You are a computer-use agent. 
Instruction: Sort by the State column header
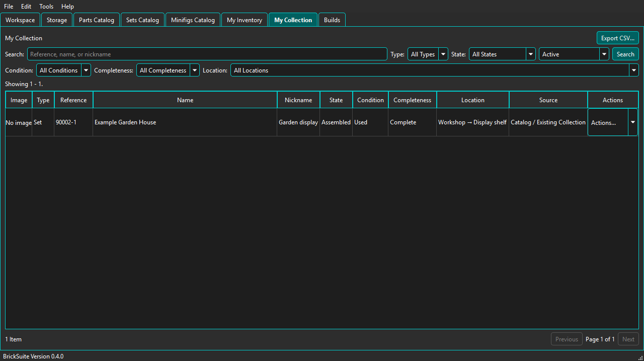[x=336, y=100]
